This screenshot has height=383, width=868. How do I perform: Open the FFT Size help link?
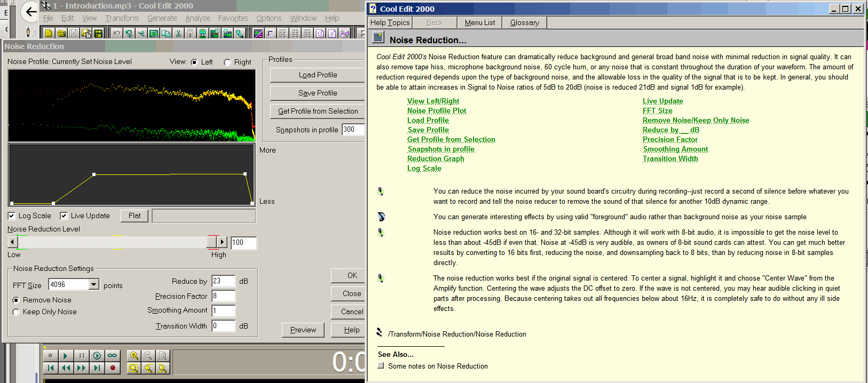[x=657, y=110]
